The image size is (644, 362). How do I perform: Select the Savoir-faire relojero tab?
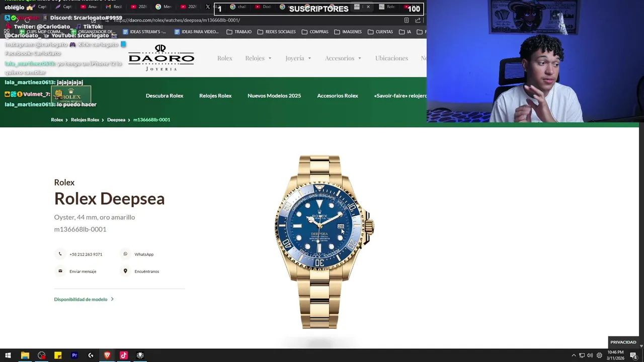point(400,96)
